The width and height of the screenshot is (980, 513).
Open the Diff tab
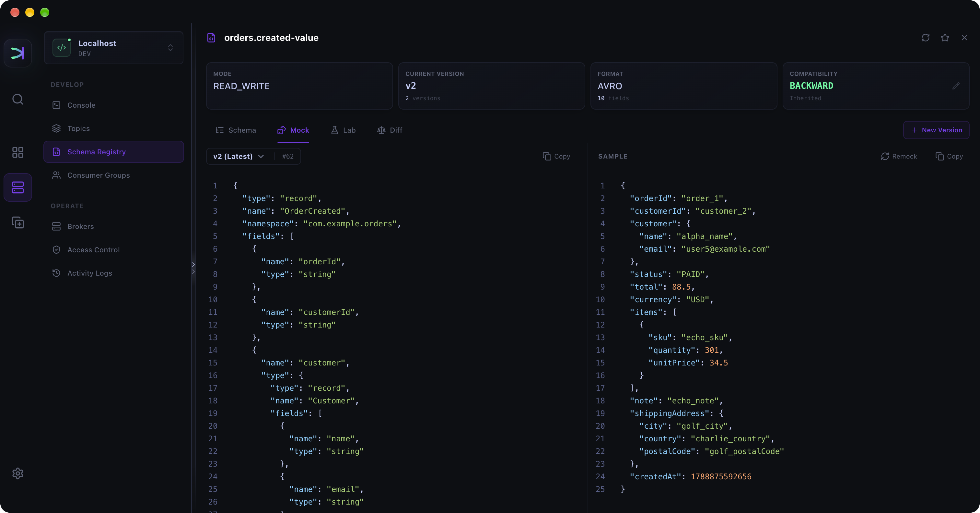[390, 130]
